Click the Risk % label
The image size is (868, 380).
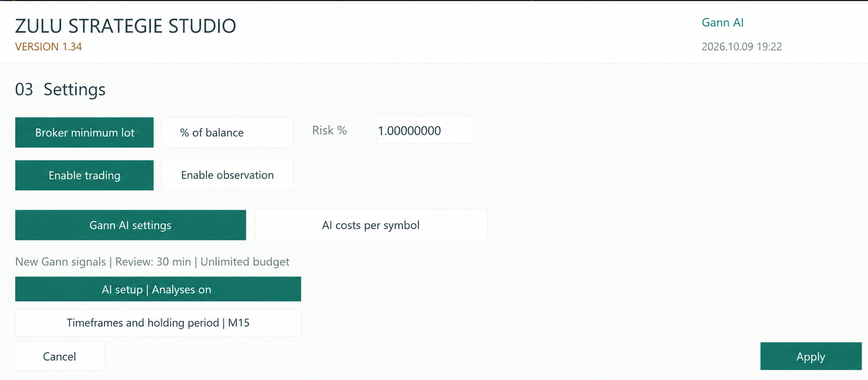[x=330, y=130]
